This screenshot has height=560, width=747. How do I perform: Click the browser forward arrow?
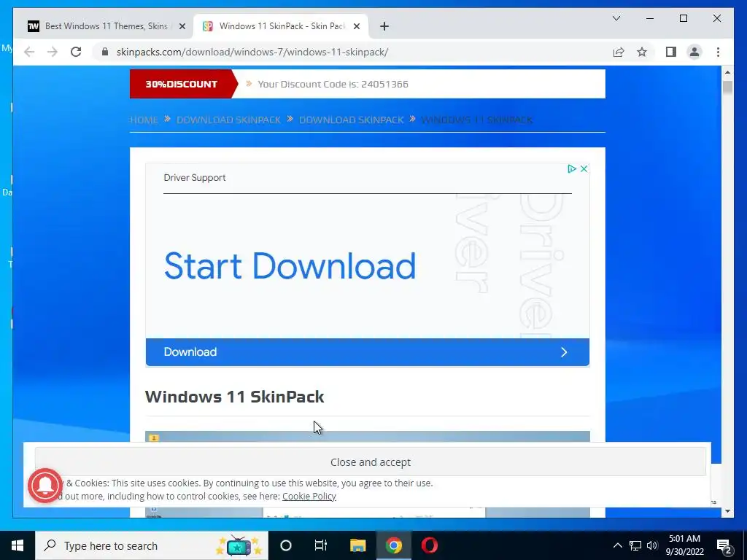53,52
